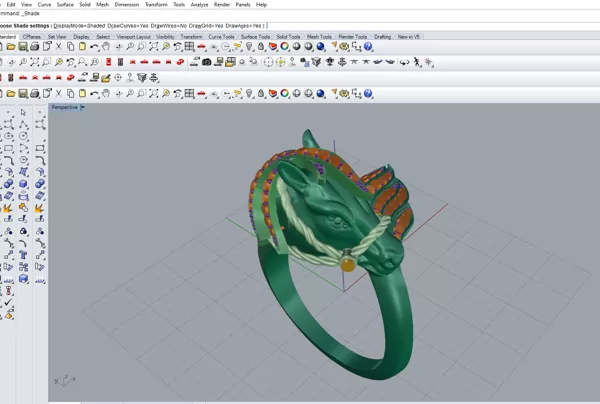Screen dimensions: 600x404
Task: Select the yellow puzzle-piece Join tool
Action: pos(23,208)
